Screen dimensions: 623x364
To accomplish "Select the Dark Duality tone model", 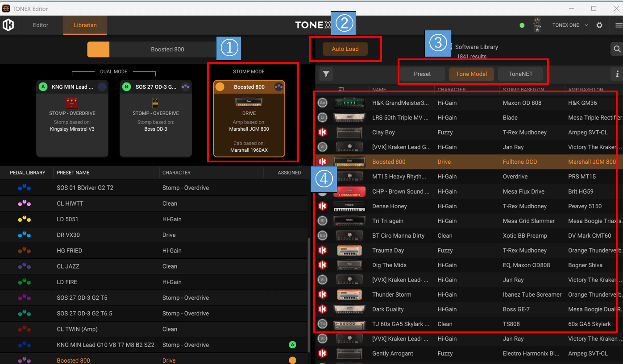I will click(388, 309).
